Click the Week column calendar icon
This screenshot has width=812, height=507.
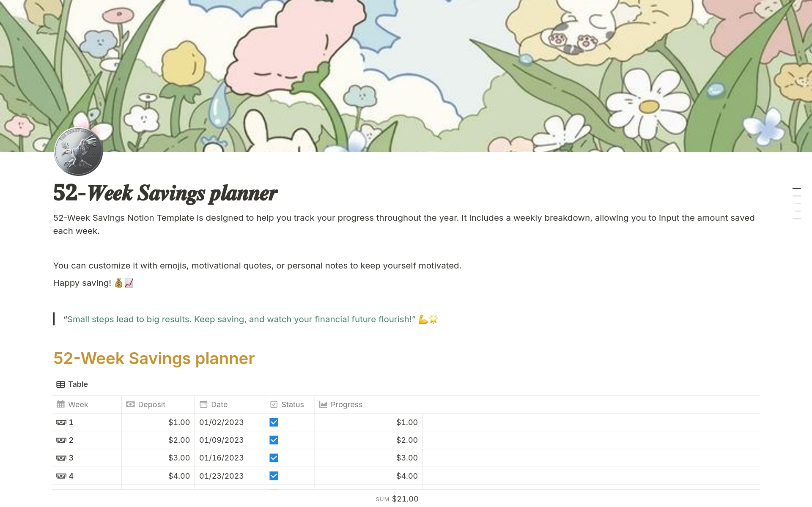pos(60,404)
